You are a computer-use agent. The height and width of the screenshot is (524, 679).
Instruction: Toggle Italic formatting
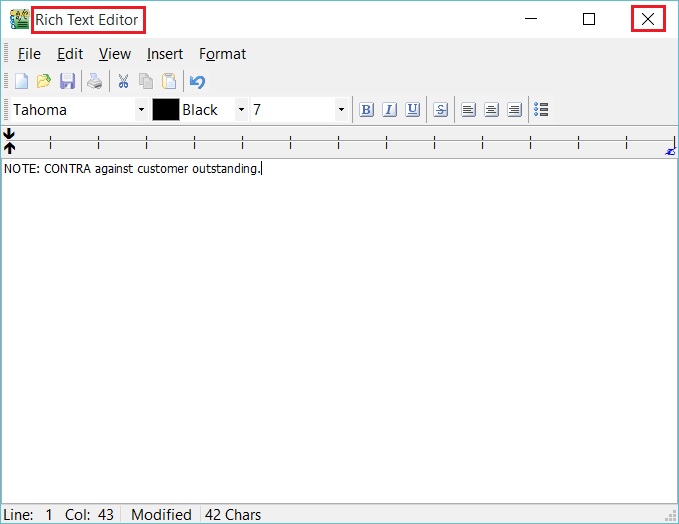pos(389,110)
